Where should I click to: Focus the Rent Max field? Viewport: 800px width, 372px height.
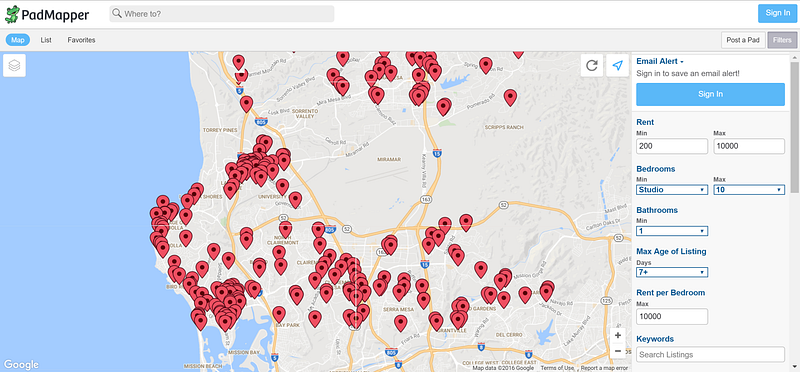click(x=748, y=146)
